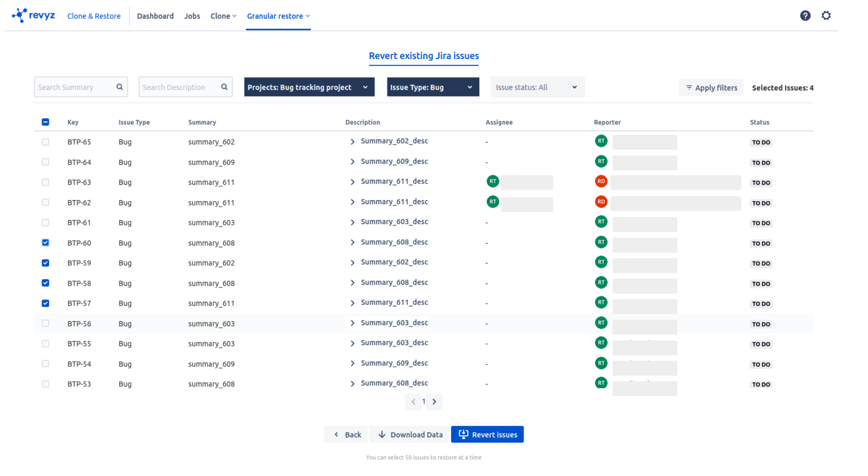This screenshot has height=476, width=868.
Task: Click magnifier icon in Search Summary field
Action: click(x=120, y=87)
